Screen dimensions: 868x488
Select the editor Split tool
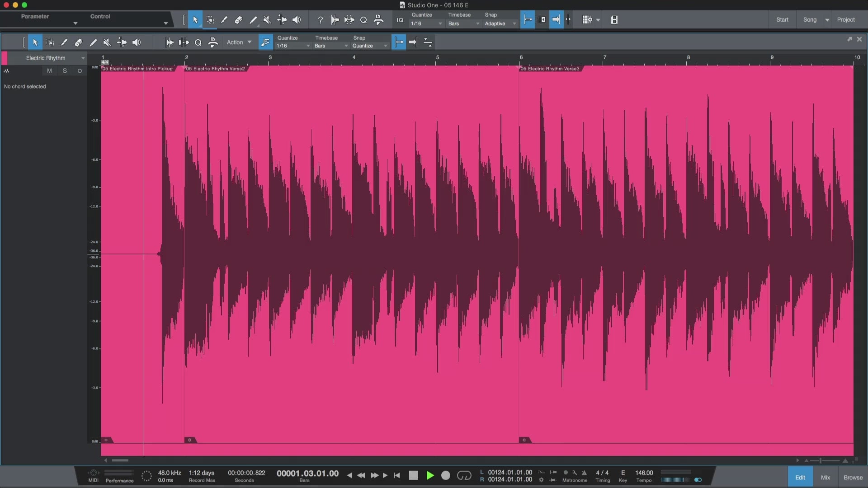pyautogui.click(x=64, y=42)
